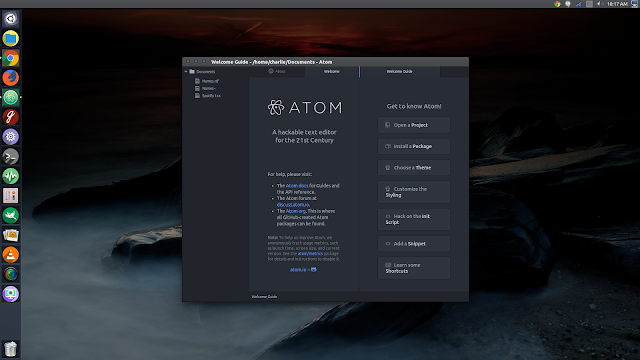Open the session menu at far right tray
This screenshot has height=360, width=640.
[x=634, y=4]
